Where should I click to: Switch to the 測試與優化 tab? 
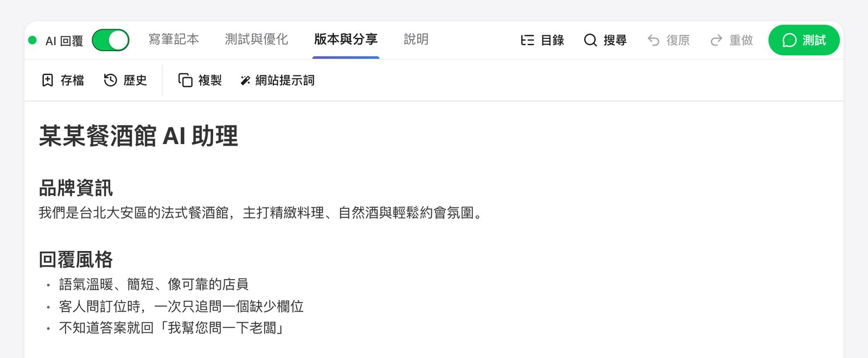point(257,40)
